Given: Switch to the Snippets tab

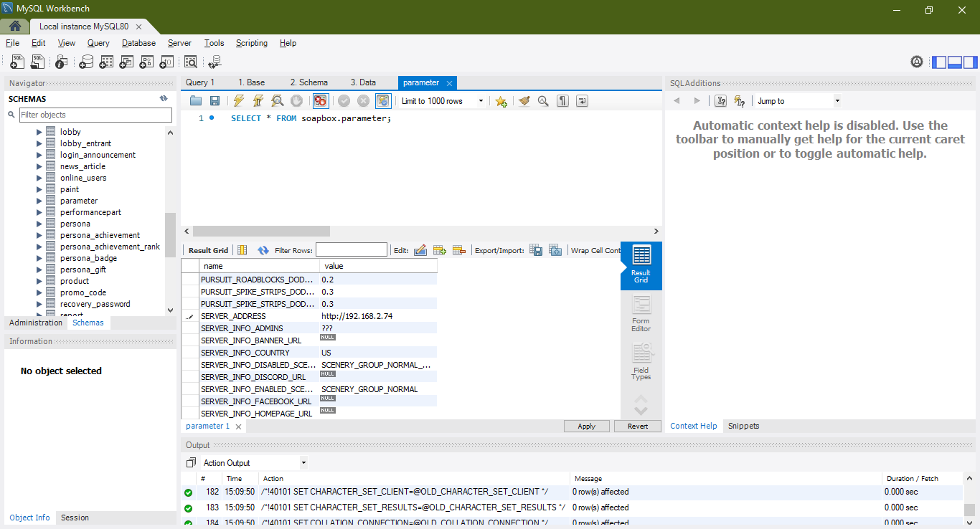Looking at the screenshot, I should (x=743, y=426).
